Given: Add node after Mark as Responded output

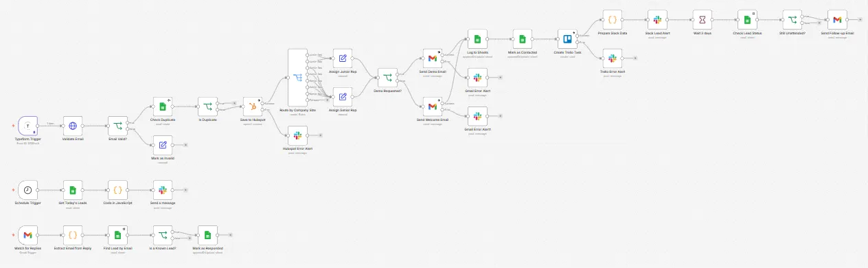Looking at the screenshot, I should pyautogui.click(x=231, y=235).
